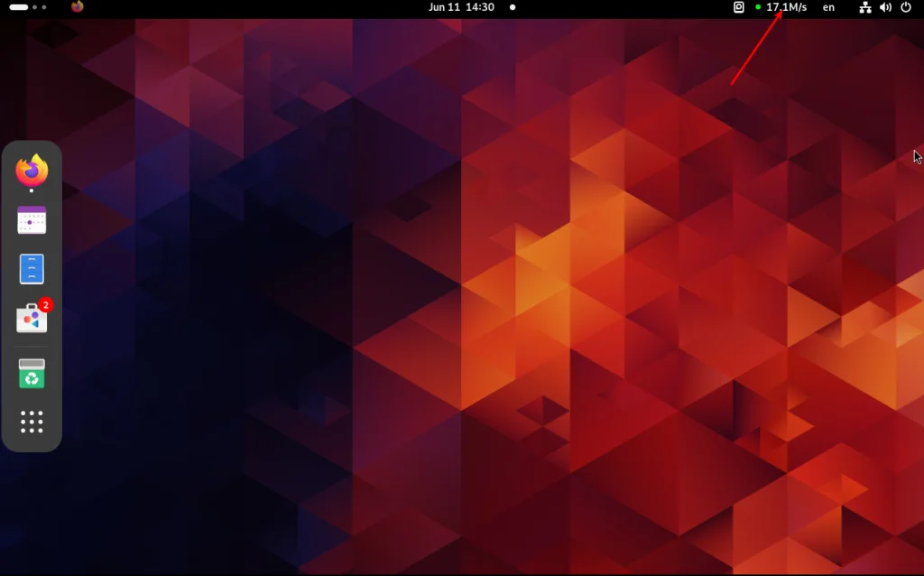This screenshot has width=924, height=576.
Task: Open the Files manager from the dock
Action: [x=32, y=269]
